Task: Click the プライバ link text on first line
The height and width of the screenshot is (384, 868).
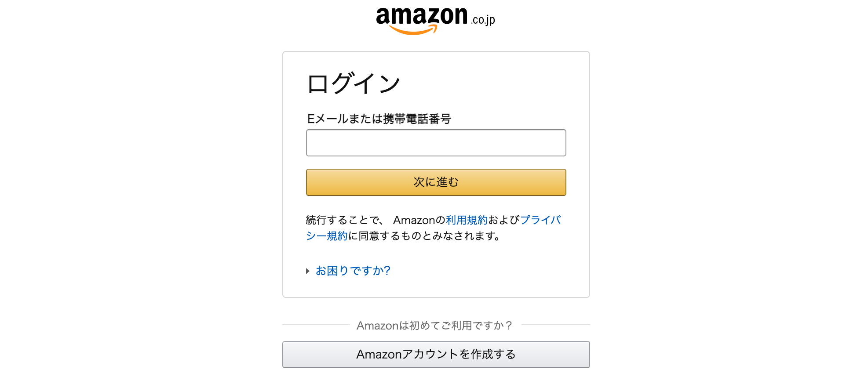Action: pyautogui.click(x=540, y=220)
